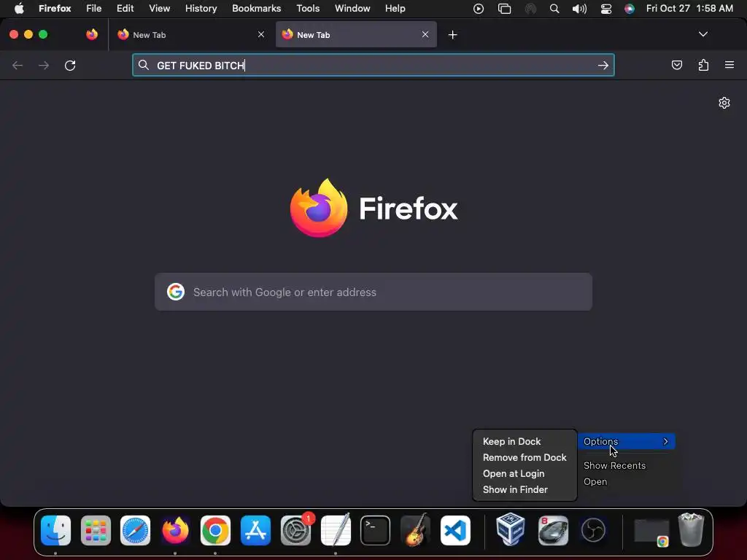
Task: Open a new tab with plus button
Action: 452,35
